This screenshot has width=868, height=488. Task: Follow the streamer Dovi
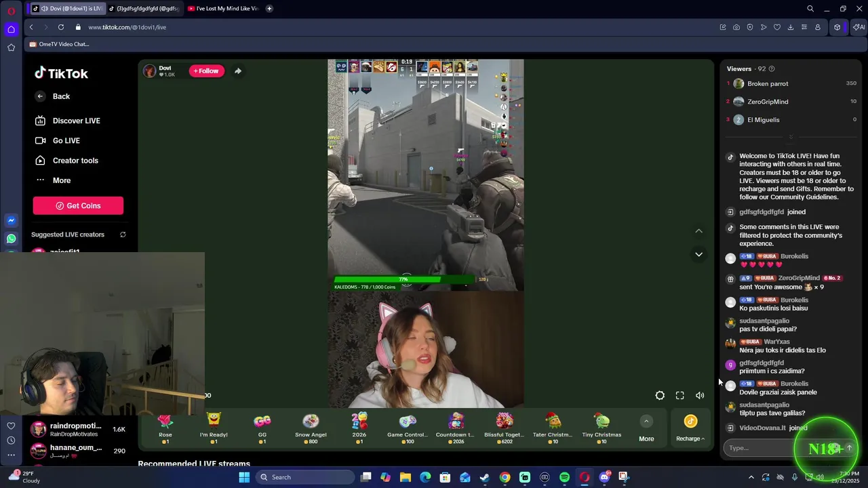(206, 70)
